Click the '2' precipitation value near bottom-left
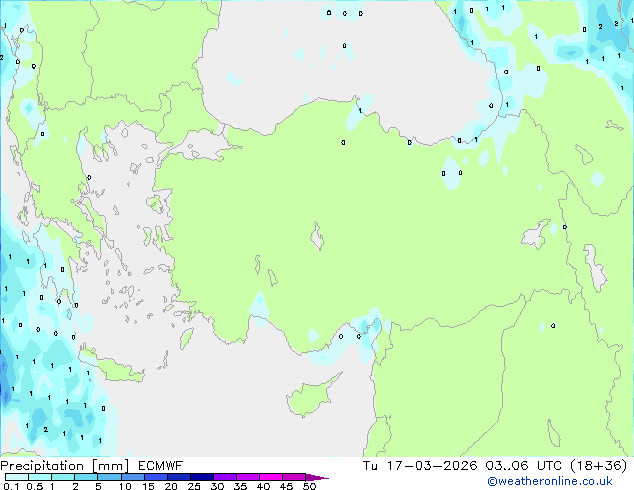 (x=45, y=429)
